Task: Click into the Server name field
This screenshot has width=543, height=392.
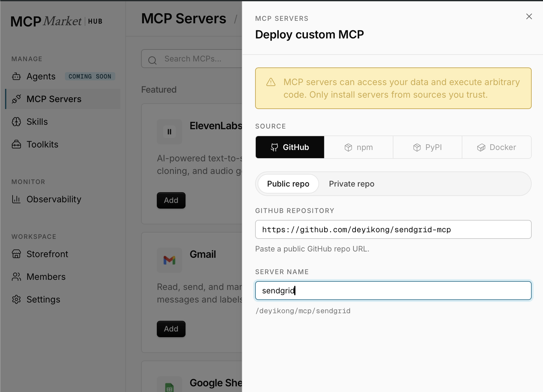Action: point(393,291)
